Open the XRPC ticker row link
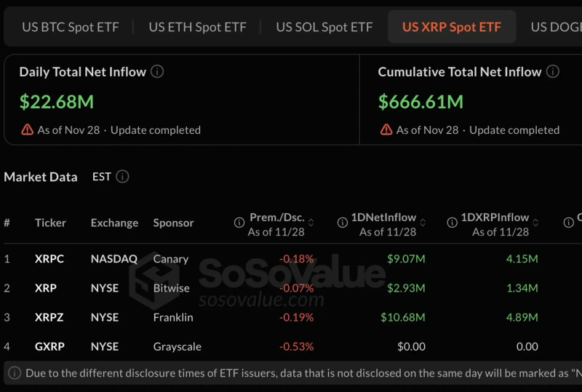Image resolution: width=582 pixels, height=392 pixels. click(49, 259)
